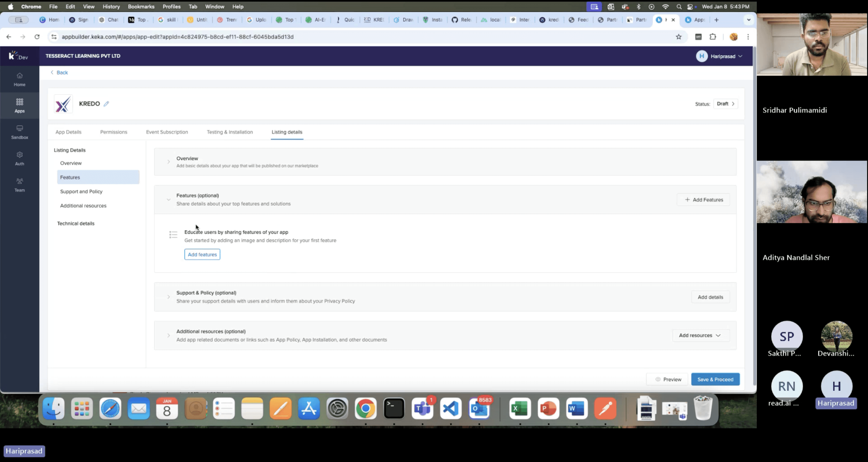Collapse the Features (optional) section
Image resolution: width=868 pixels, height=462 pixels.
(x=169, y=200)
